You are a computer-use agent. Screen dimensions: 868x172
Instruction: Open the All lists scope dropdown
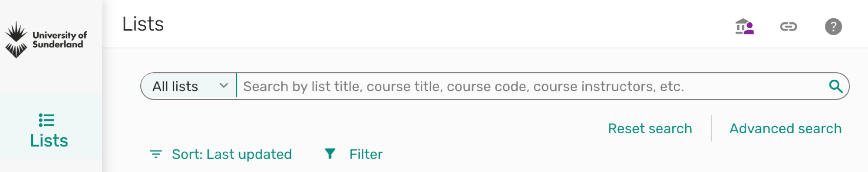[x=189, y=86]
